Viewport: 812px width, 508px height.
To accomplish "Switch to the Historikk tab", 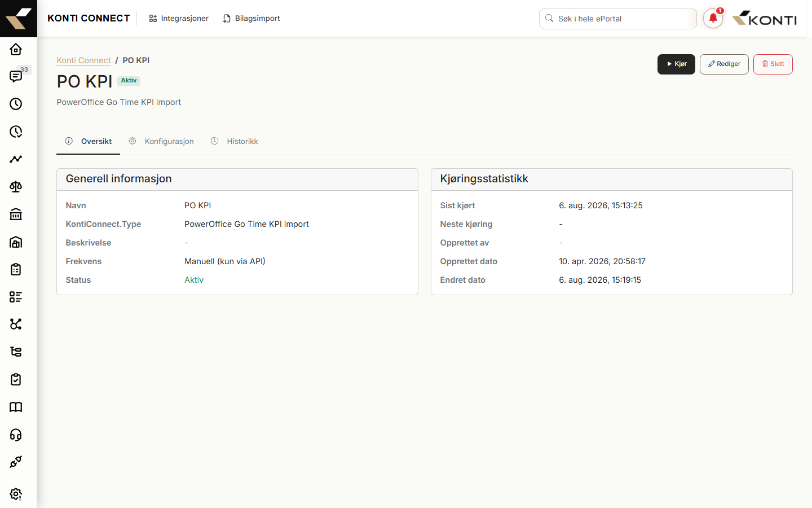I will point(235,141).
